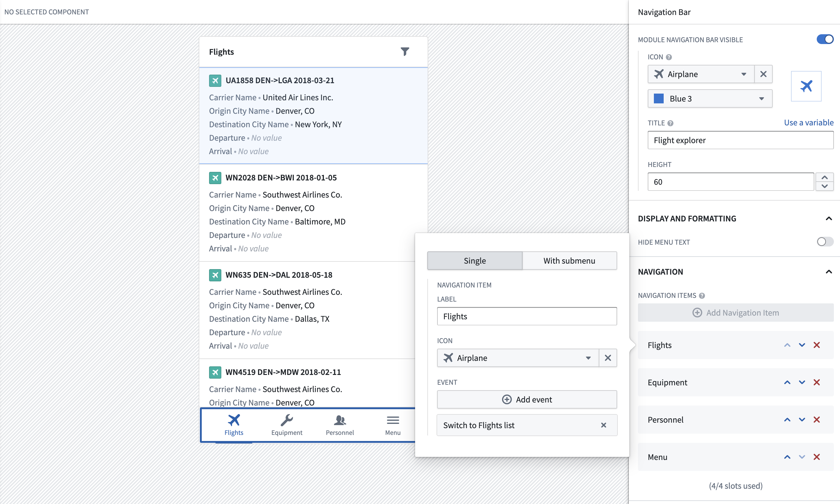This screenshot has height=504, width=840.
Task: Open the filter icon in Flights header
Action: 404,52
